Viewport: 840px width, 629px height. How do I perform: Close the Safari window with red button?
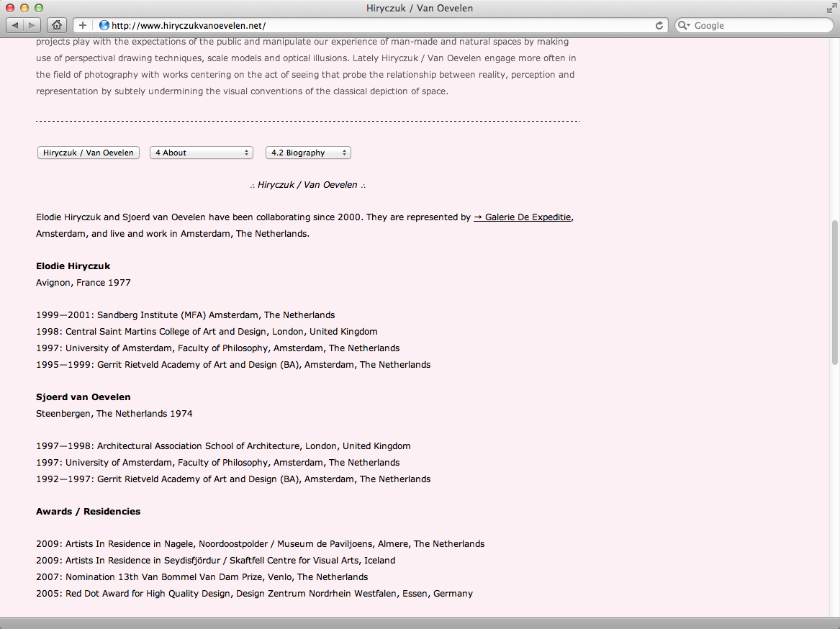9,8
